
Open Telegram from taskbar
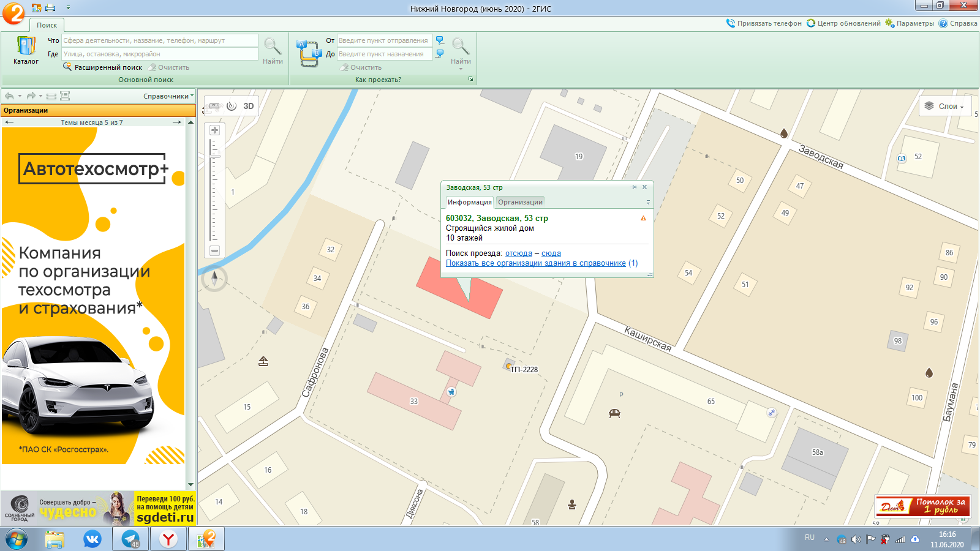(x=130, y=539)
